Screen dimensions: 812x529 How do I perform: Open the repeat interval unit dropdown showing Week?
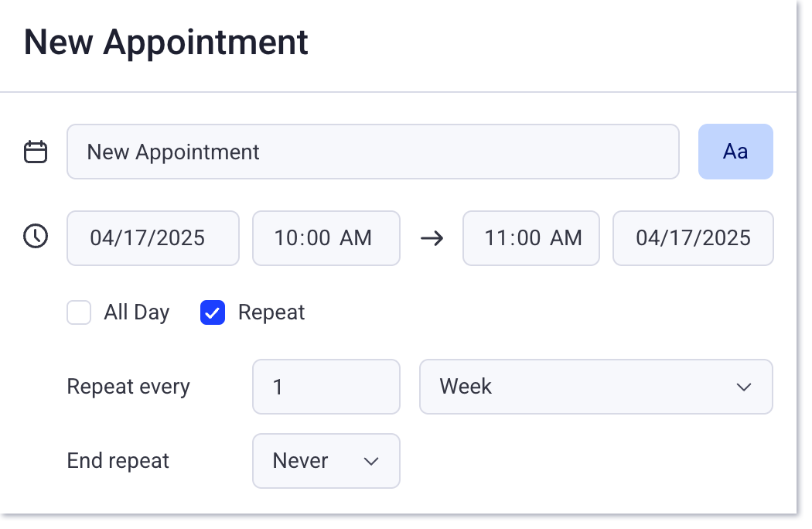coord(595,387)
